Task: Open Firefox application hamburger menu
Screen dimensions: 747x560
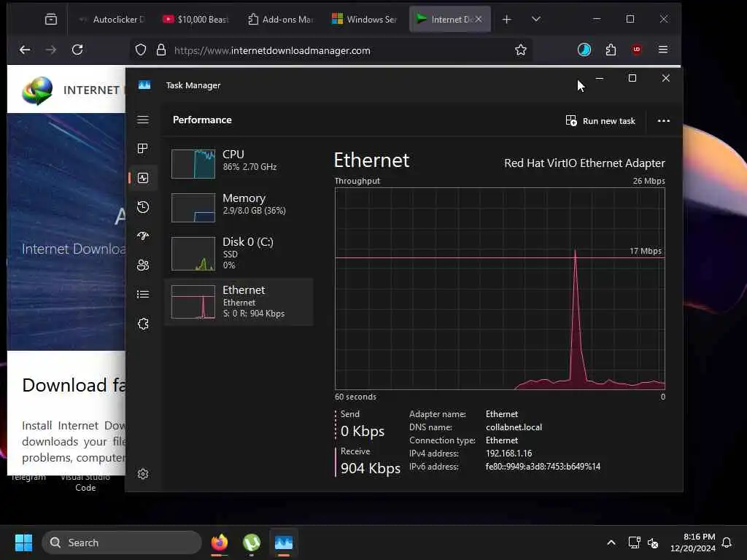Action: click(662, 50)
